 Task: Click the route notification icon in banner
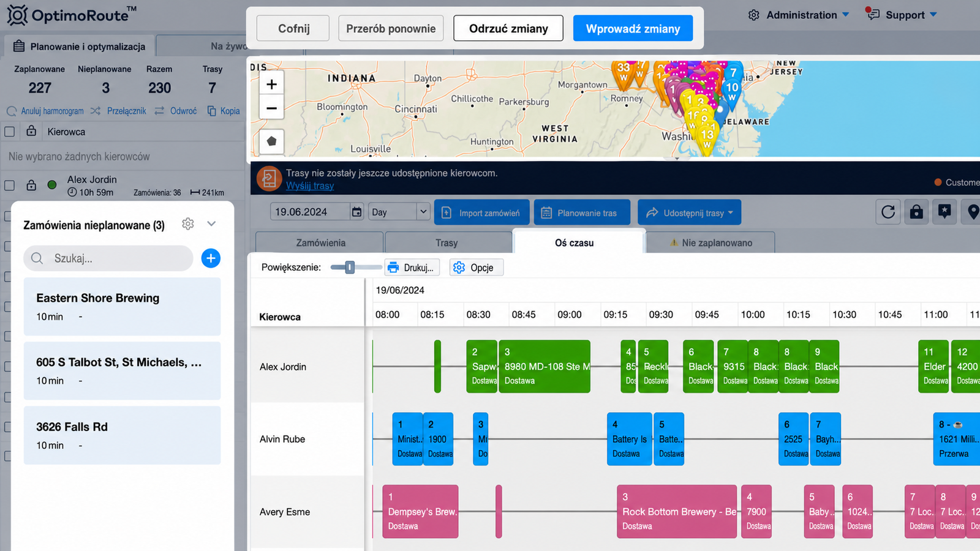click(269, 178)
